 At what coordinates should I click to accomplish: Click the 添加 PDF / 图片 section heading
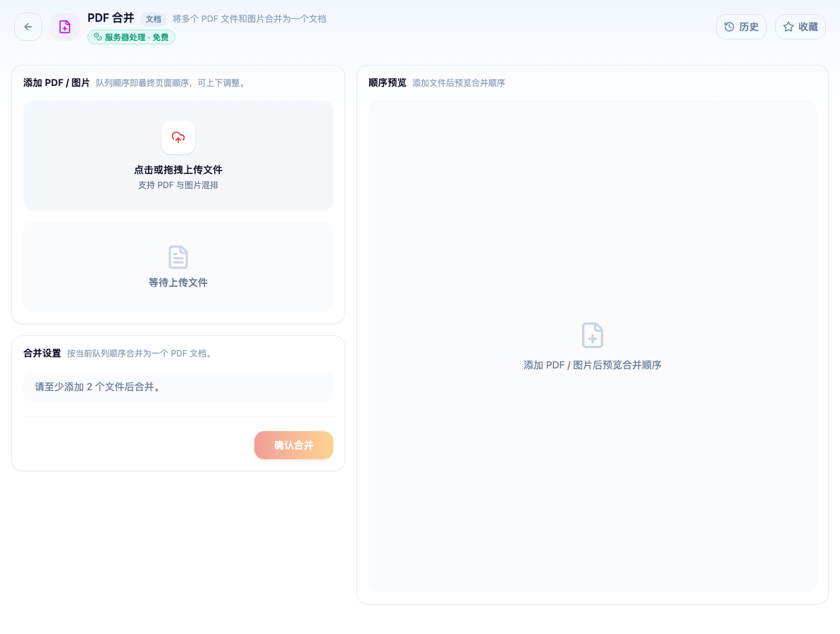[56, 82]
